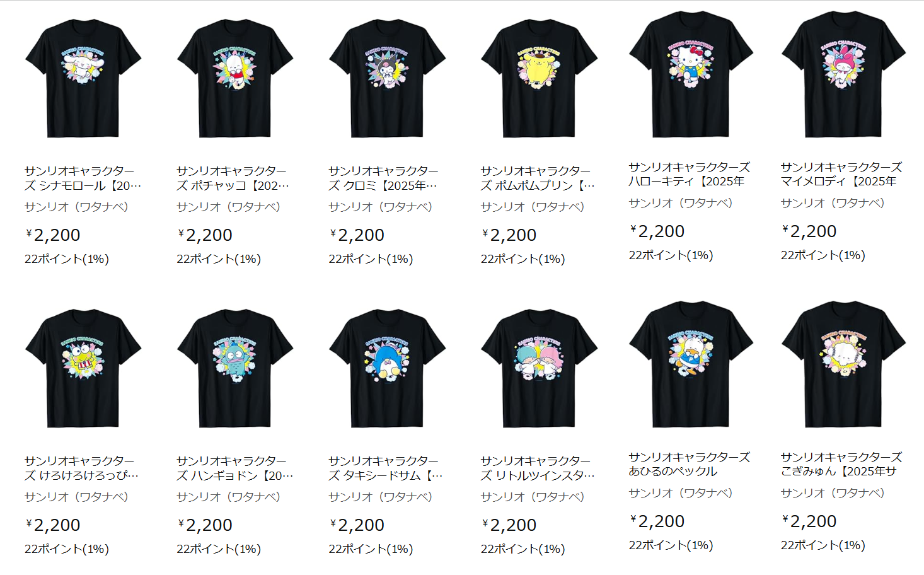Open the Cinnamoroll (シナモロール) T-shirt image
This screenshot has width=924, height=575.
pyautogui.click(x=83, y=78)
